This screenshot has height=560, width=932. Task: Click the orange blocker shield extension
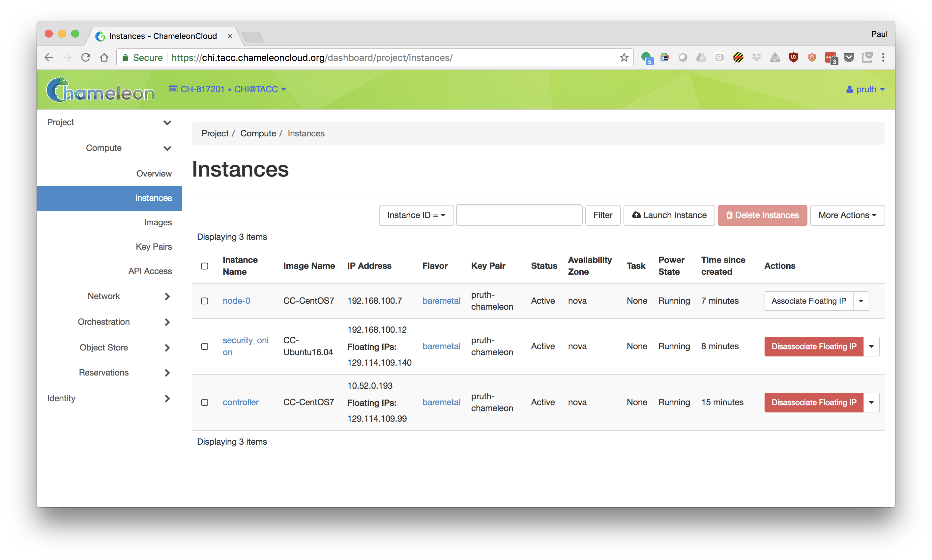812,57
